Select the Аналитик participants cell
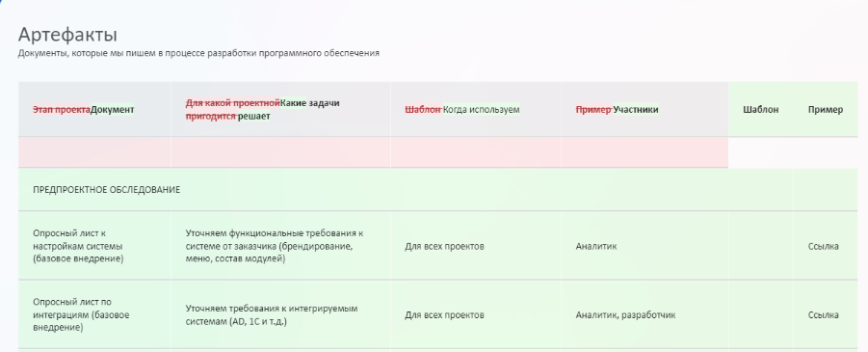Screen dimensions: 868x352 [x=644, y=246]
